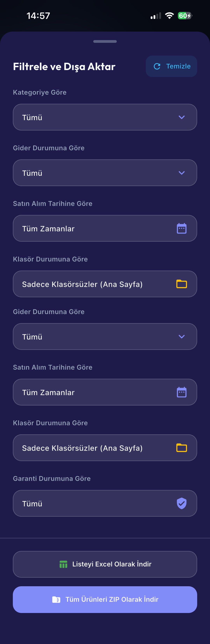Viewport: 210px width, 644px height.
Task: Click Listeyi Excel Olarak İndir
Action: tap(105, 564)
